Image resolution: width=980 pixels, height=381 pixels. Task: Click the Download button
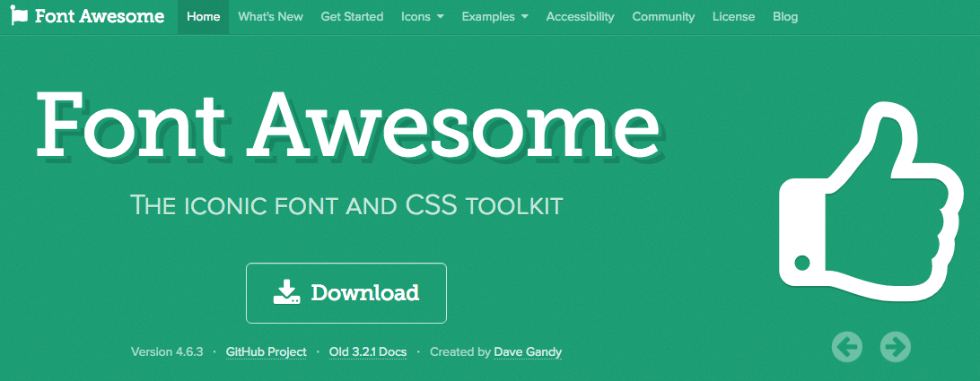coord(346,293)
